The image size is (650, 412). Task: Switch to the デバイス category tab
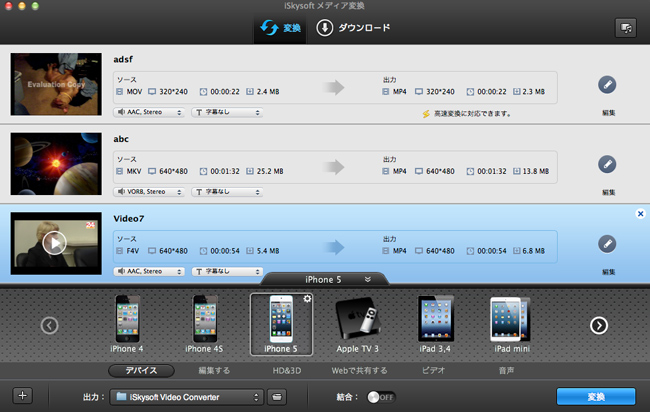(141, 371)
